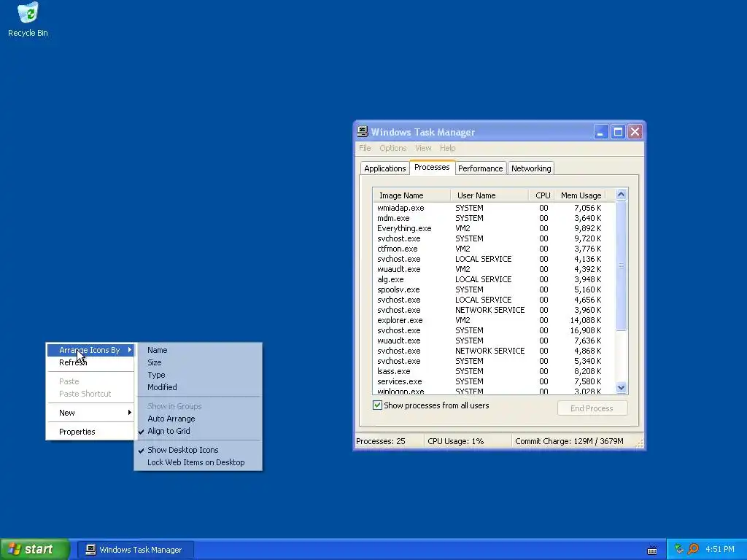This screenshot has width=747, height=560.
Task: Toggle Show processes from all users
Action: pos(377,405)
